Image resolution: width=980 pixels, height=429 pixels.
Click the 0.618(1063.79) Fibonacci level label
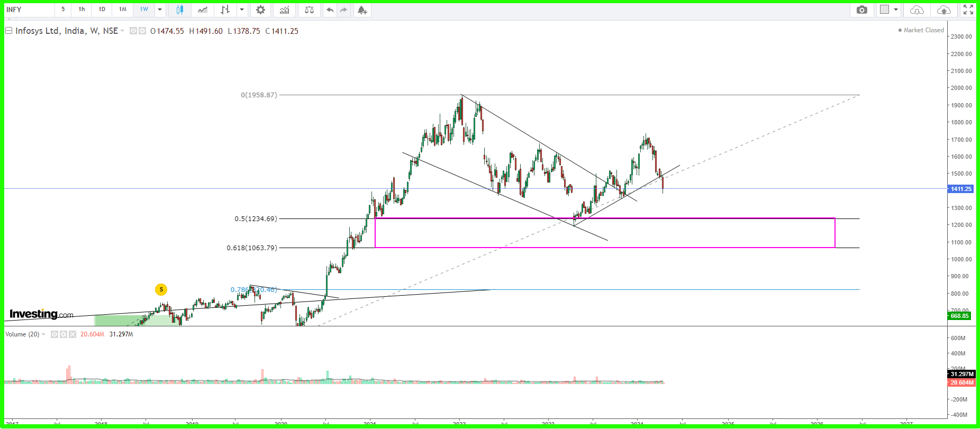(252, 248)
